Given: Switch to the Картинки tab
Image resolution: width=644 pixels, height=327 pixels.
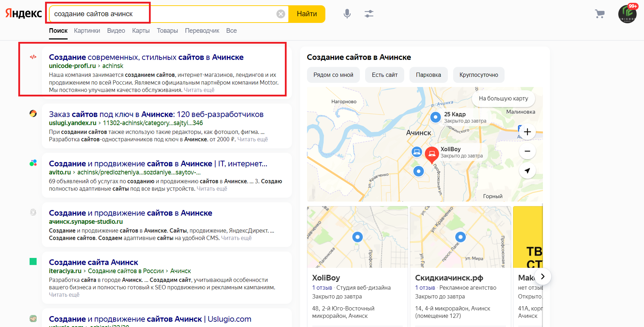Looking at the screenshot, I should click(87, 31).
